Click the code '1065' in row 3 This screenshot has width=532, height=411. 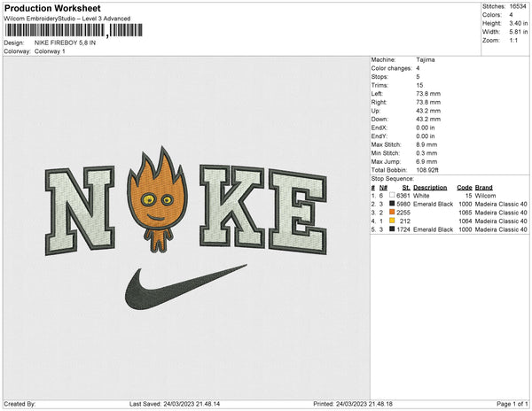point(465,213)
